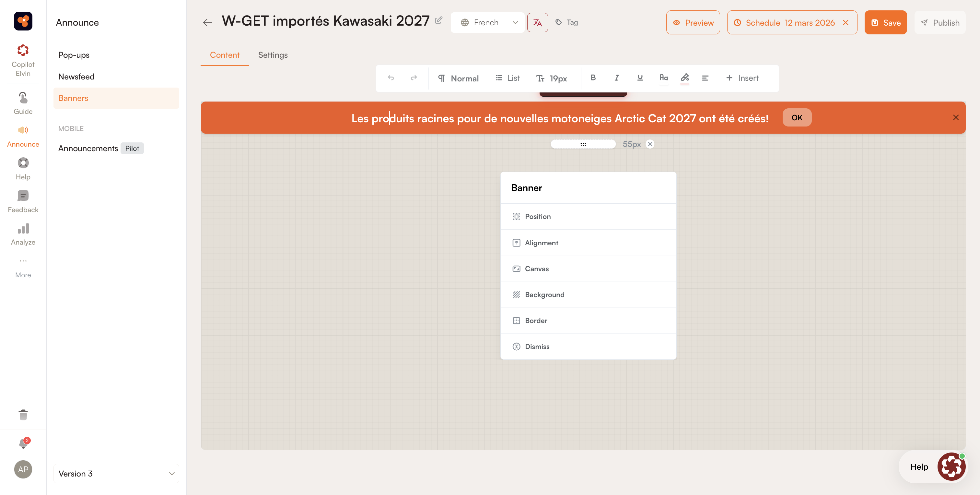Open the trash bin
The image size is (980, 495).
click(x=23, y=415)
